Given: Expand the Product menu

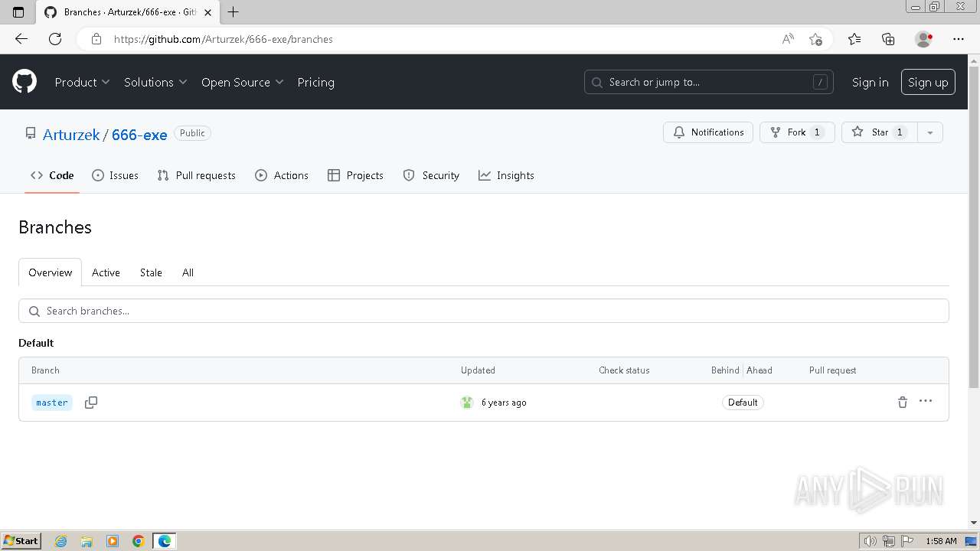Looking at the screenshot, I should 82,82.
